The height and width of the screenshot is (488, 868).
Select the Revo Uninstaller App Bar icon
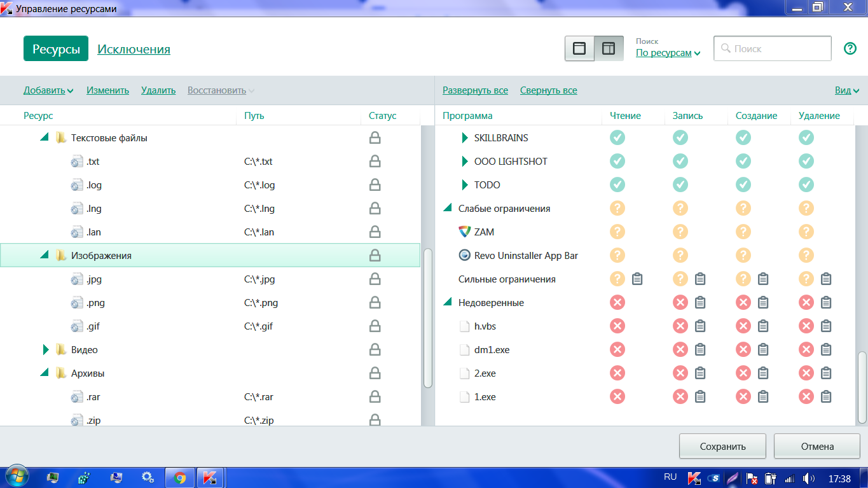464,256
